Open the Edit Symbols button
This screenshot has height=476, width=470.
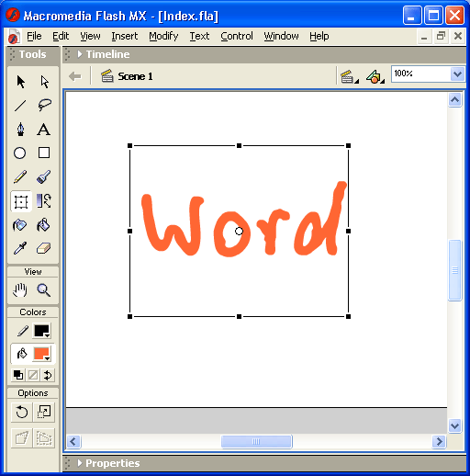pyautogui.click(x=375, y=76)
